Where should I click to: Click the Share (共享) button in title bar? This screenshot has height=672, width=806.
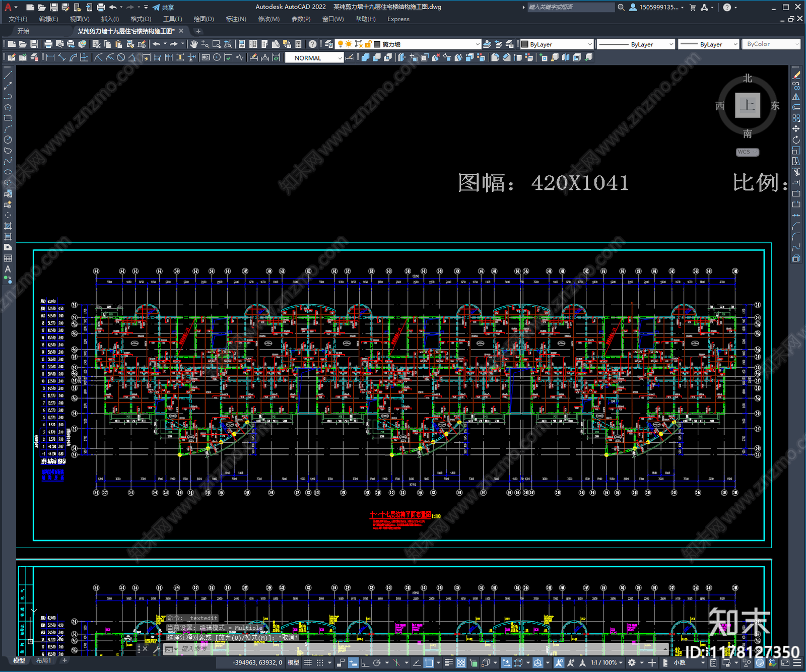pos(163,7)
